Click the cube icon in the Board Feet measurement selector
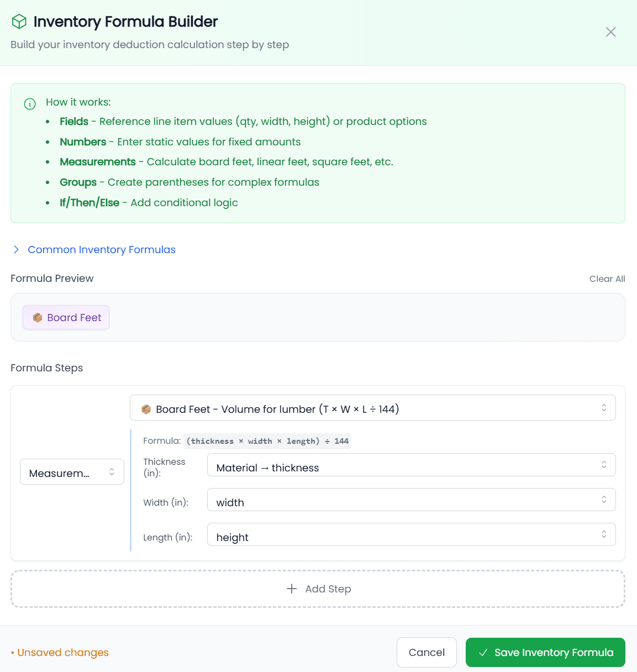The image size is (637, 672). coord(146,409)
